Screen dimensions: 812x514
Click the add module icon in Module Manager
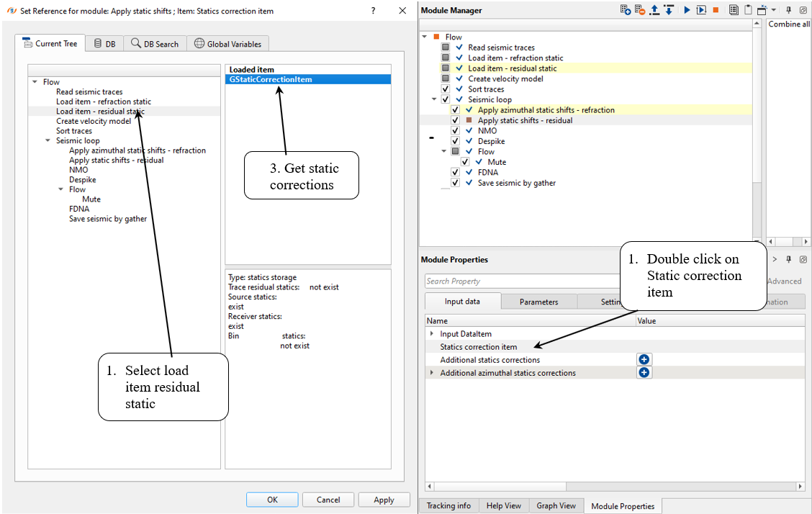click(x=626, y=10)
